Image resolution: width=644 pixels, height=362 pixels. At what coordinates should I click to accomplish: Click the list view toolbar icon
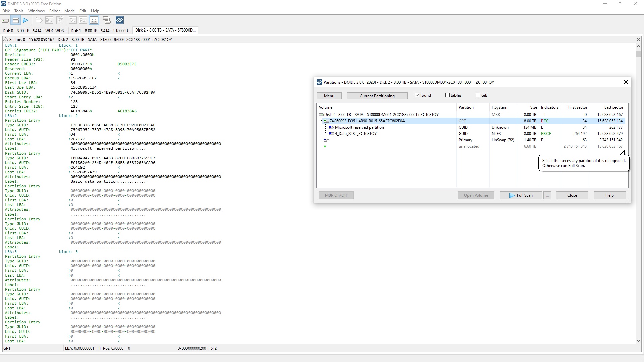[83, 20]
